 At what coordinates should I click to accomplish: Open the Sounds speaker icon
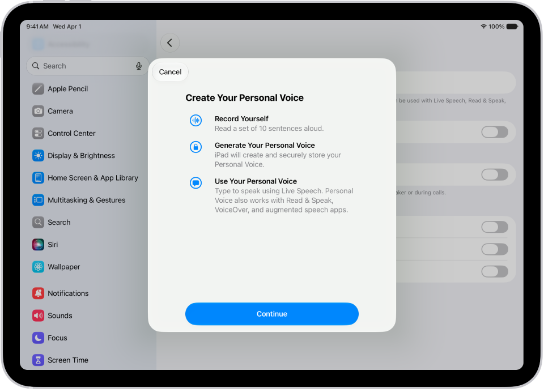[38, 316]
